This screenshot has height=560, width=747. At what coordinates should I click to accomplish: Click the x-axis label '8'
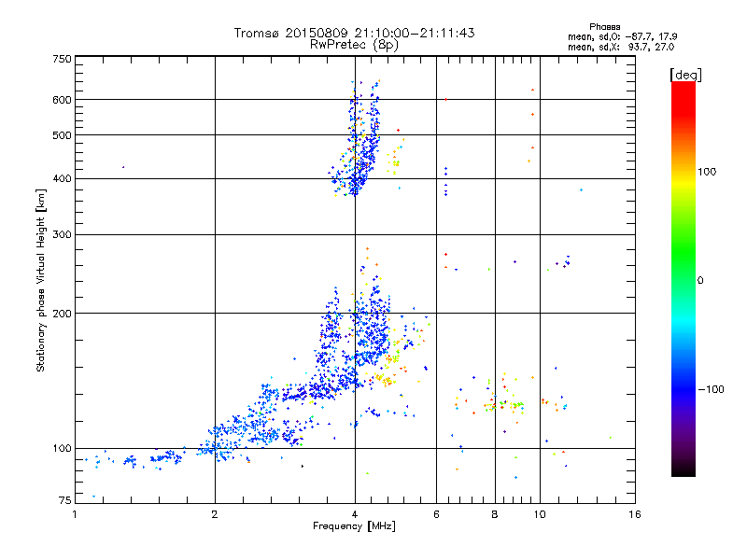pyautogui.click(x=495, y=514)
